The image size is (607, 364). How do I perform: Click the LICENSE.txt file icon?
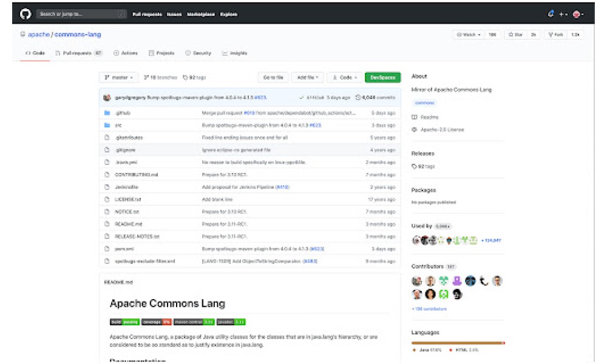click(x=107, y=199)
